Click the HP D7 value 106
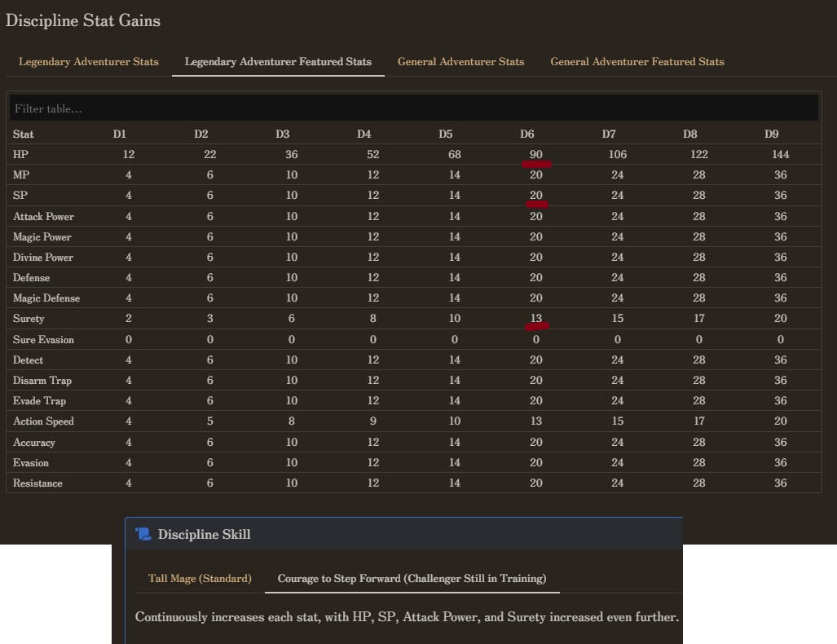This screenshot has height=644, width=837. [x=618, y=154]
